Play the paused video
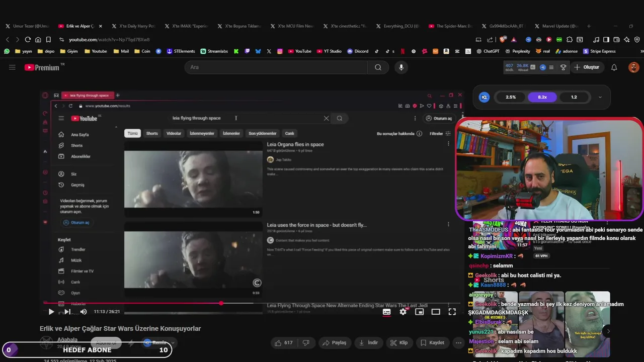This screenshot has height=362, width=644. point(51,312)
